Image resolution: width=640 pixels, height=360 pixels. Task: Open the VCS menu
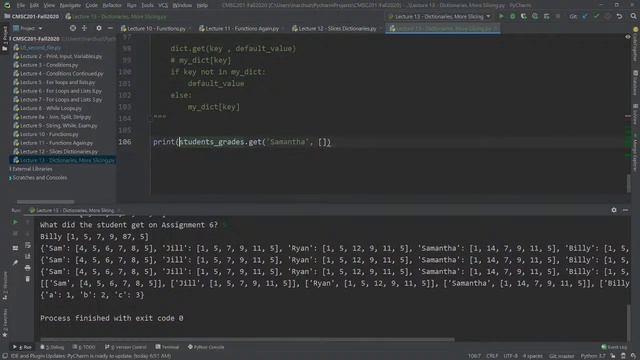click(x=163, y=5)
